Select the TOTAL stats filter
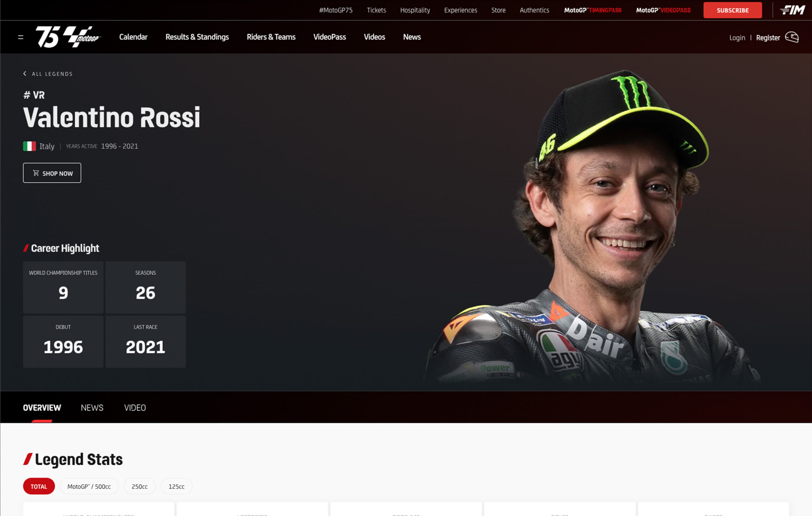Viewport: 812px width, 516px height. [x=39, y=486]
